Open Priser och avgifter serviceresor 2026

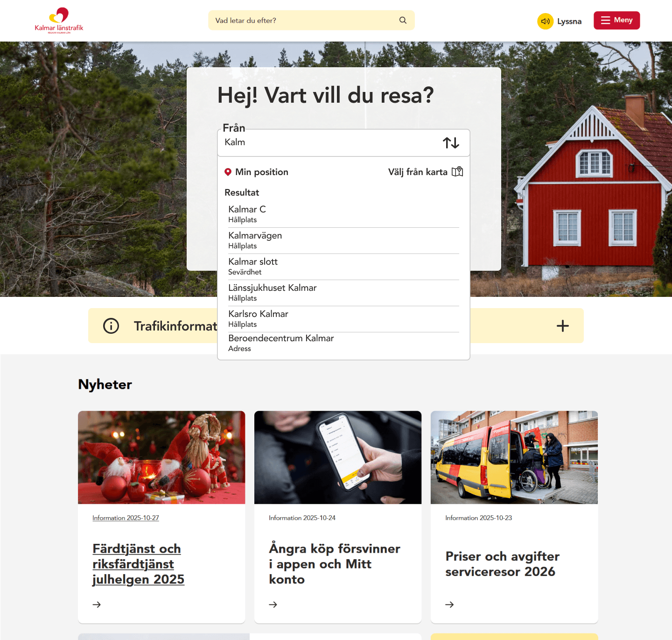(503, 564)
